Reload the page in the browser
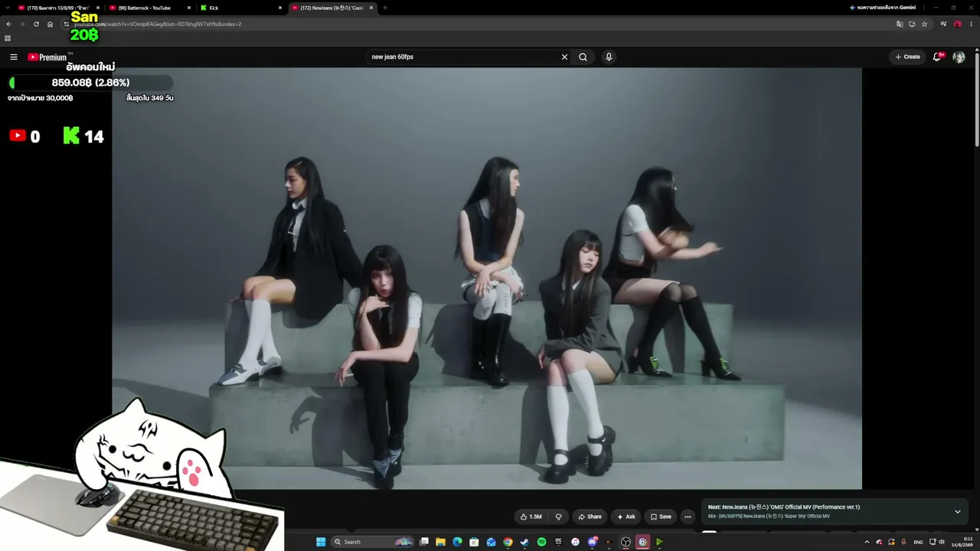The width and height of the screenshot is (980, 551). pos(36,24)
